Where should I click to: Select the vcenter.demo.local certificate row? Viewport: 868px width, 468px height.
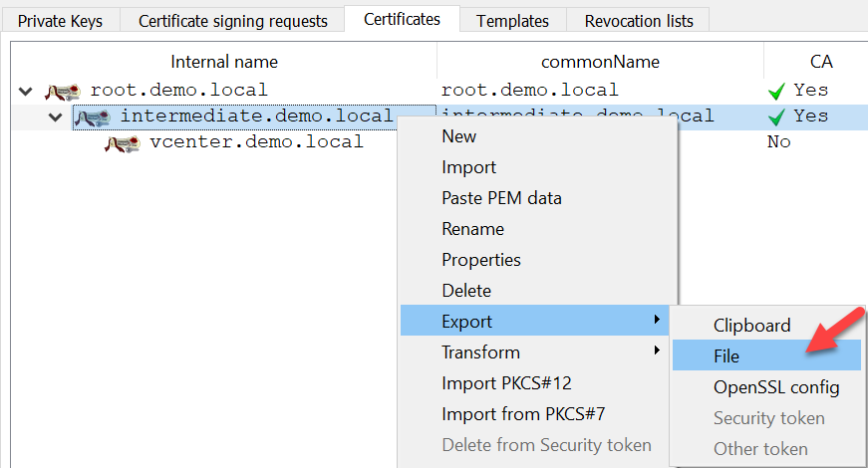tap(256, 142)
